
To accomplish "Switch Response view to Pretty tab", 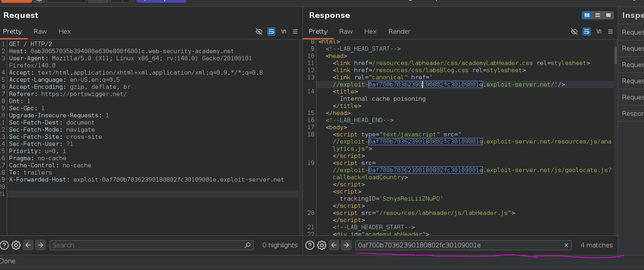I will pyautogui.click(x=318, y=31).
